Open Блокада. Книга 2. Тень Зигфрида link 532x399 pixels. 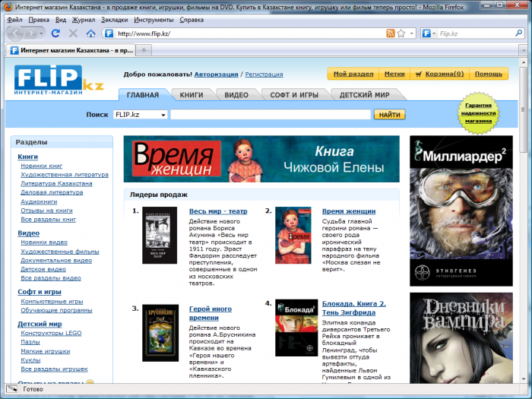point(354,308)
